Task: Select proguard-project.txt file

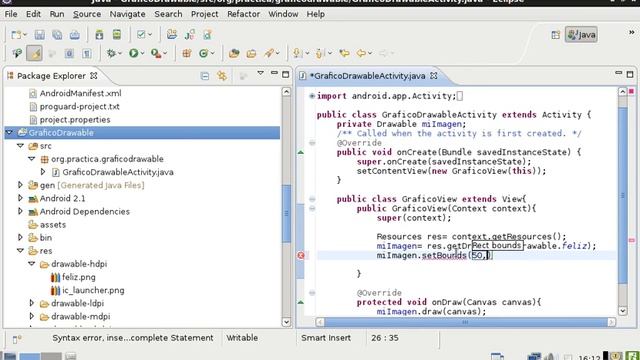Action: 74,107
